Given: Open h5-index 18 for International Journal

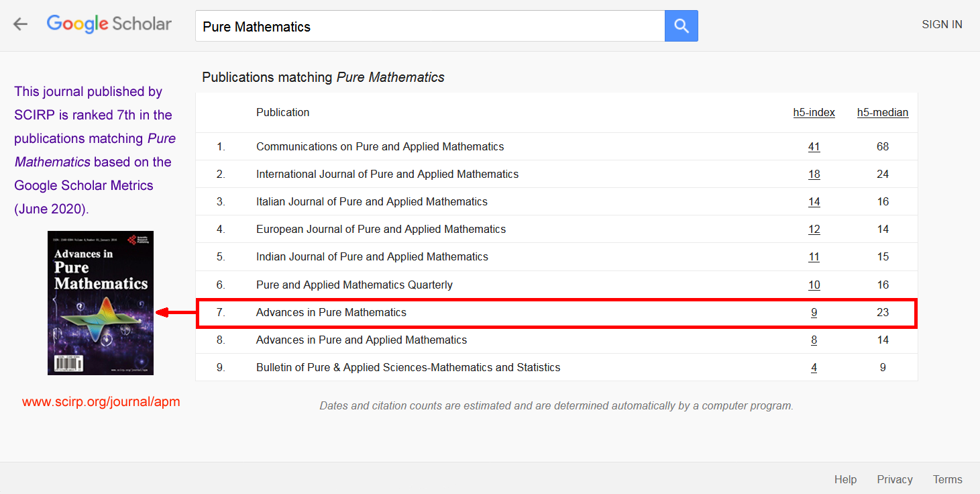Looking at the screenshot, I should coord(814,175).
